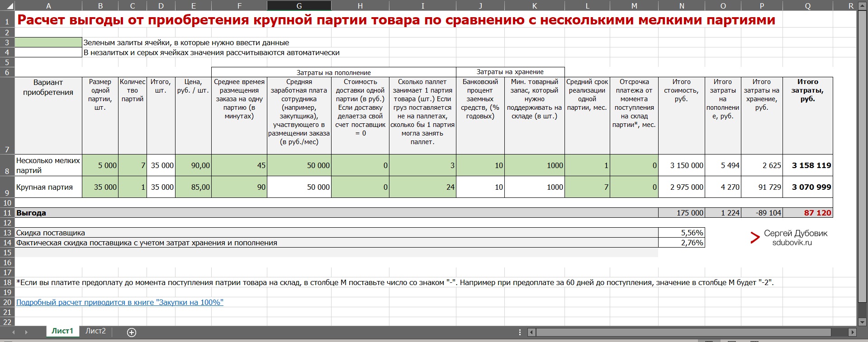
Task: Select the batch size cell 35 000 in row 9
Action: point(100,187)
